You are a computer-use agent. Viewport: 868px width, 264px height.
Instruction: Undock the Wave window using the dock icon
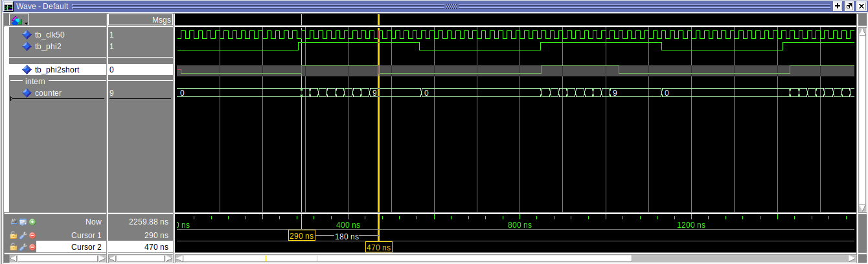[849, 5]
